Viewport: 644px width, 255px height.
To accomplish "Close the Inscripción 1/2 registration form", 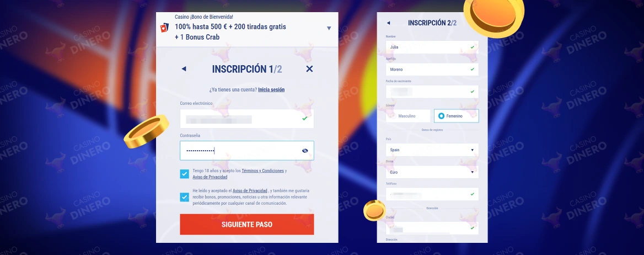I will pos(309,69).
